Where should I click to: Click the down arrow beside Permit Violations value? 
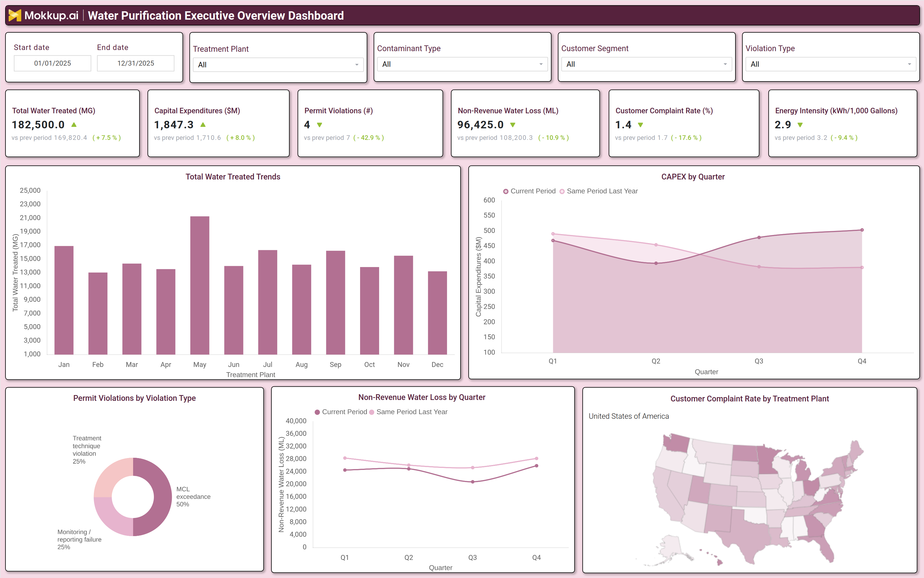coord(320,125)
